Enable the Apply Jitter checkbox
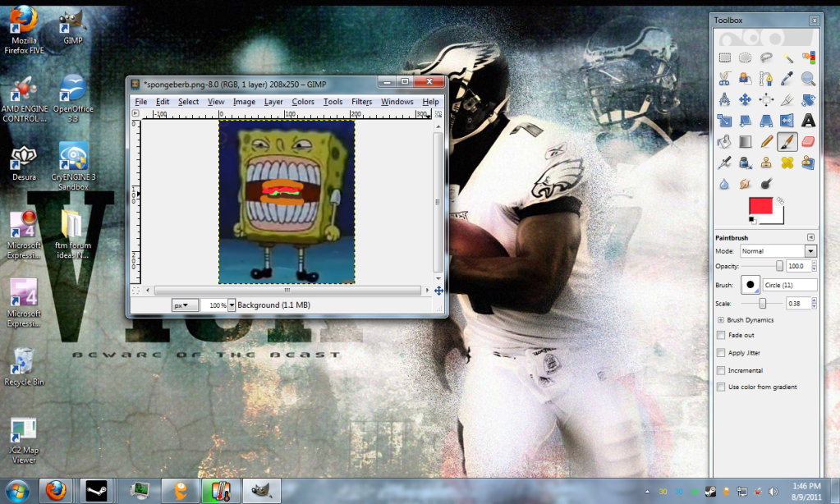The height and width of the screenshot is (504, 840). tap(721, 353)
